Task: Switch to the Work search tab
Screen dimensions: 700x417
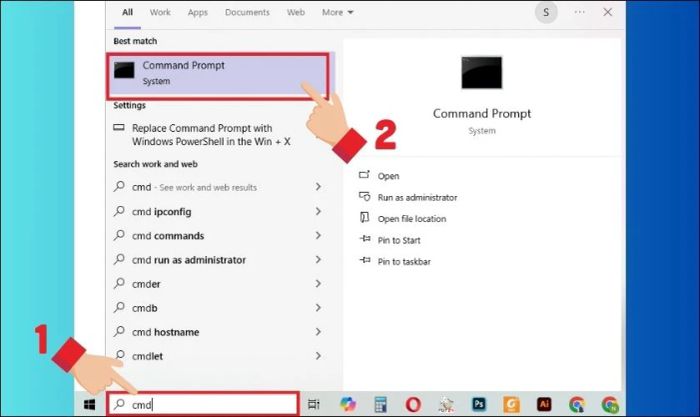Action: [160, 13]
